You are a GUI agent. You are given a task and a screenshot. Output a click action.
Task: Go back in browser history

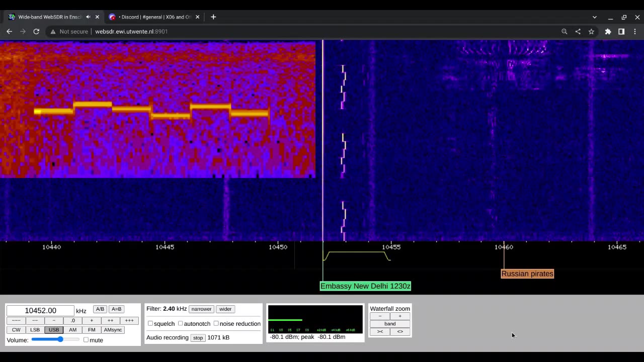pyautogui.click(x=9, y=31)
